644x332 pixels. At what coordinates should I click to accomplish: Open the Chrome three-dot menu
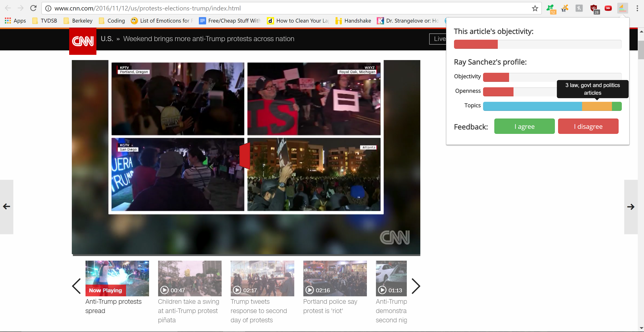coord(637,8)
